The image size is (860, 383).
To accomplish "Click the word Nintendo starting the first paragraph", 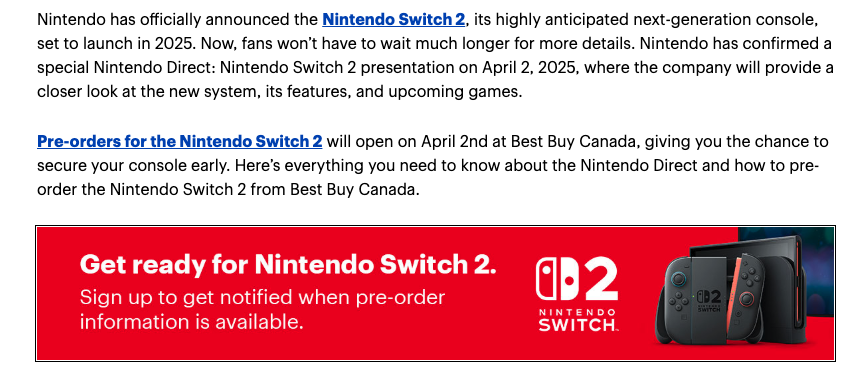I will coord(70,20).
